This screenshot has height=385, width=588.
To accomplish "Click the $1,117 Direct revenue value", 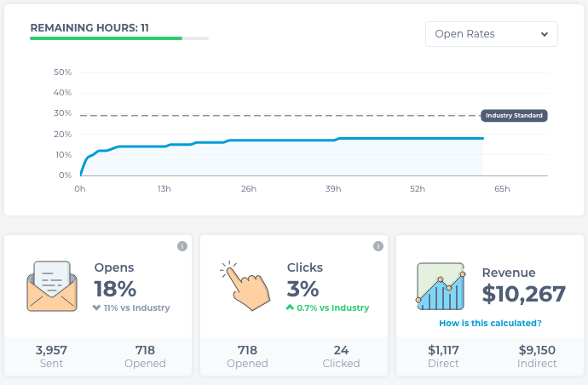I will (442, 356).
